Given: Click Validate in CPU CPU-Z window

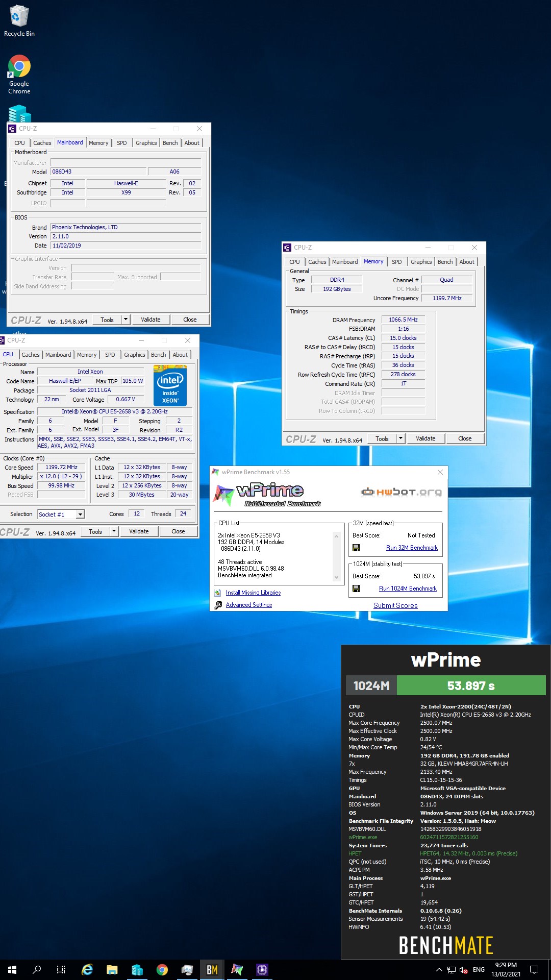Looking at the screenshot, I should tap(139, 531).
